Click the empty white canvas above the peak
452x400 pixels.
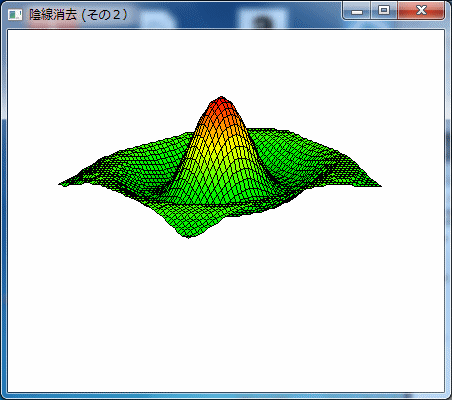point(226,62)
